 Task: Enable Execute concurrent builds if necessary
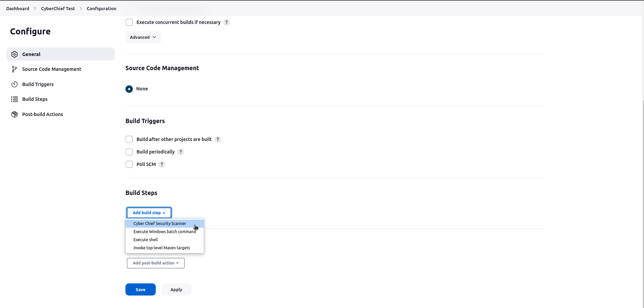click(129, 22)
